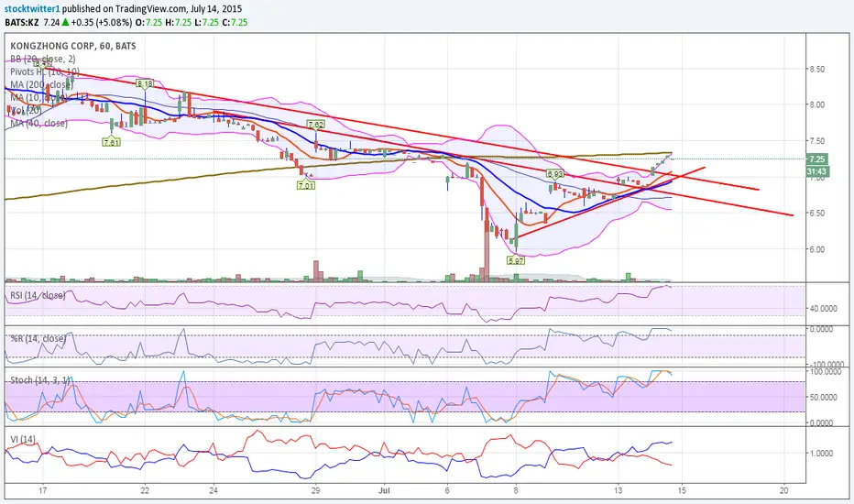Image resolution: width=854 pixels, height=504 pixels.
Task: Expand the RSI (14, close) pane title
Action: [x=38, y=295]
